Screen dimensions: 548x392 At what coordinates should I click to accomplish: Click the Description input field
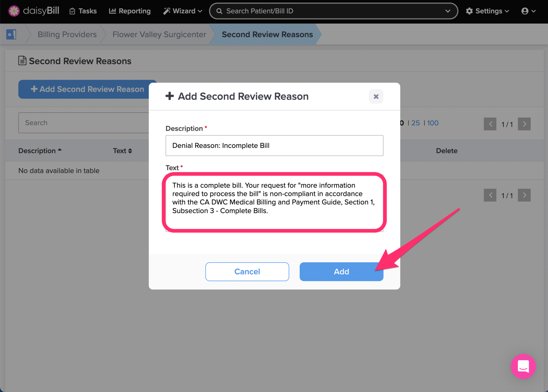coord(274,145)
